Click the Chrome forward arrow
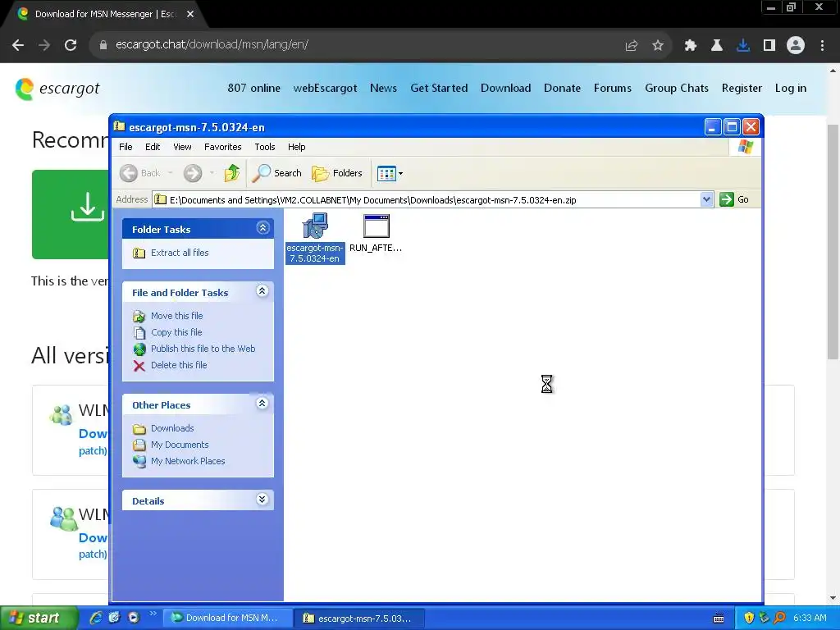 pos(44,45)
